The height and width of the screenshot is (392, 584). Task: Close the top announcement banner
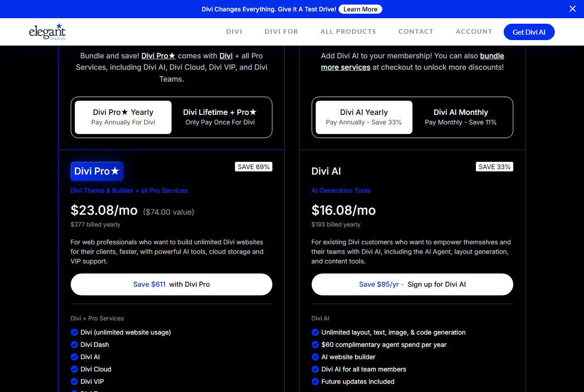[x=573, y=9]
